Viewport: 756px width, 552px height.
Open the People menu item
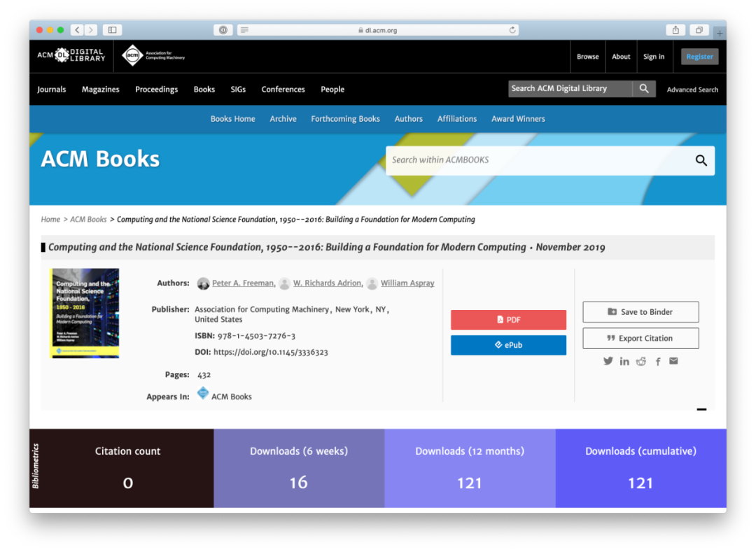pos(332,90)
